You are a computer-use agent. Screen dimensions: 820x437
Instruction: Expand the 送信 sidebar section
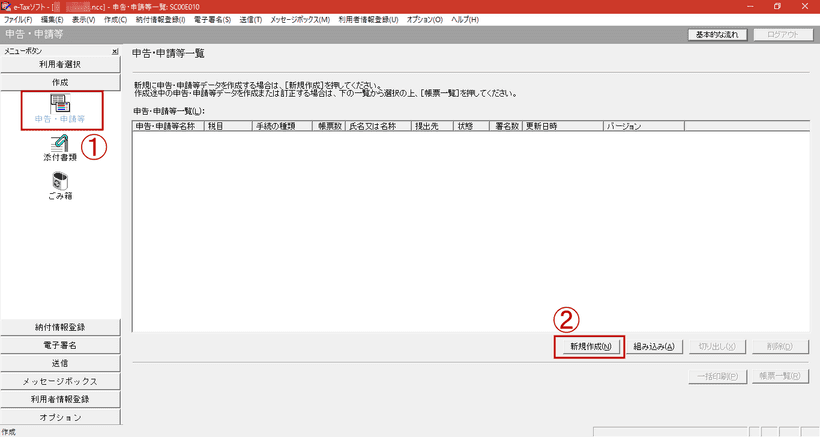click(x=60, y=363)
